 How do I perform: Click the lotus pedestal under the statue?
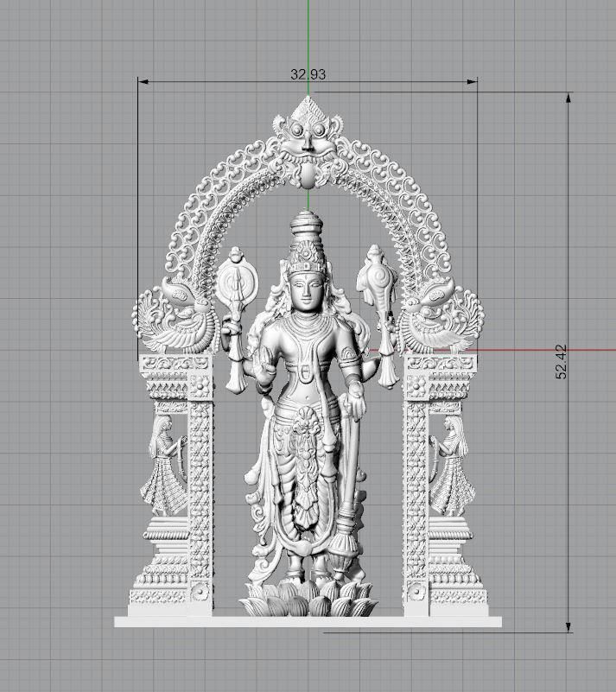point(308,597)
